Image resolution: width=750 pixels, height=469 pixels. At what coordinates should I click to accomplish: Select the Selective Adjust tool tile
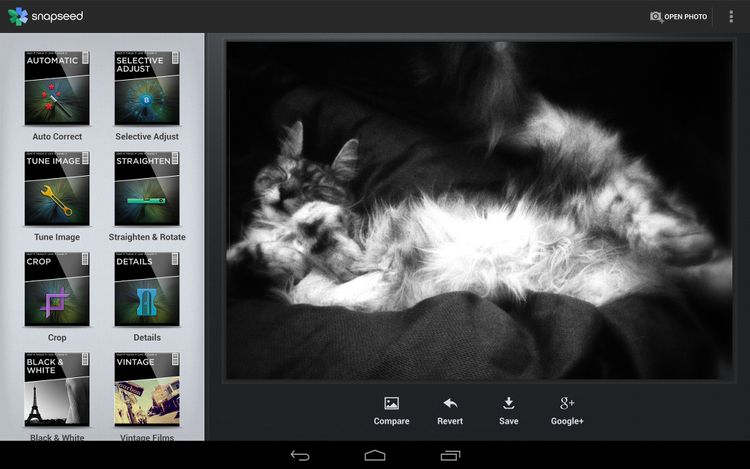(147, 88)
